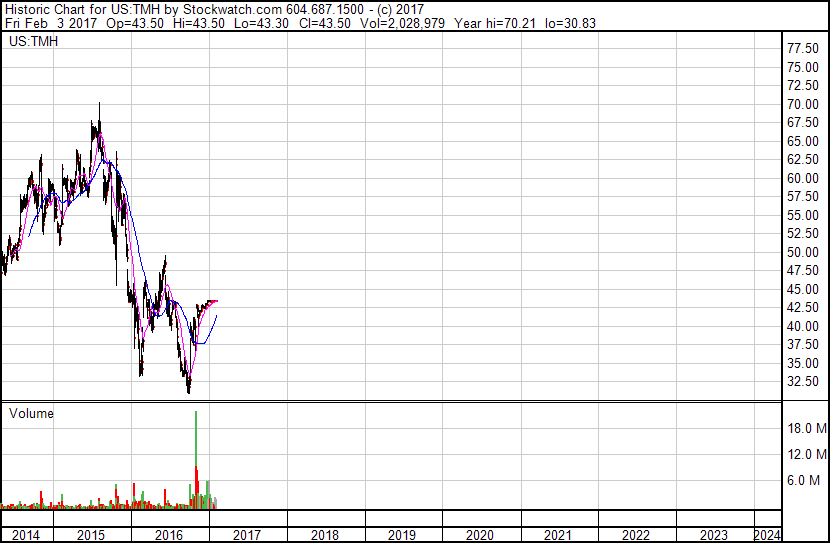Click the 45.00 price axis value
This screenshot has width=830, height=543.
pyautogui.click(x=803, y=289)
